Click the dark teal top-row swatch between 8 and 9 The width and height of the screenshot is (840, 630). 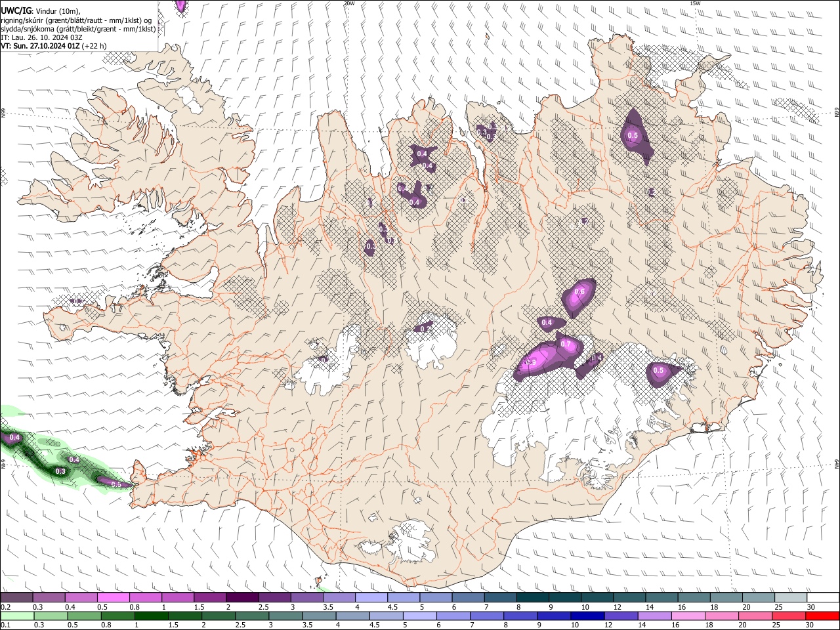pyautogui.click(x=532, y=598)
